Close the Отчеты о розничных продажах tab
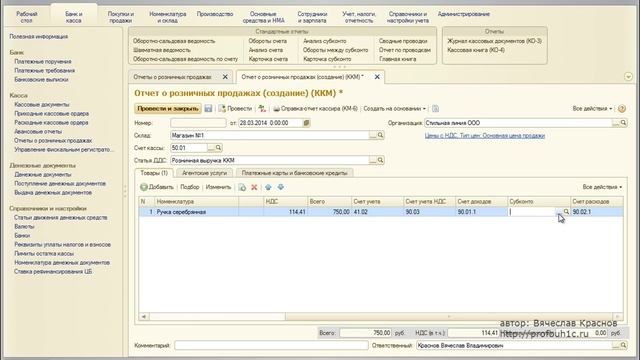The width and height of the screenshot is (640, 360). point(225,77)
